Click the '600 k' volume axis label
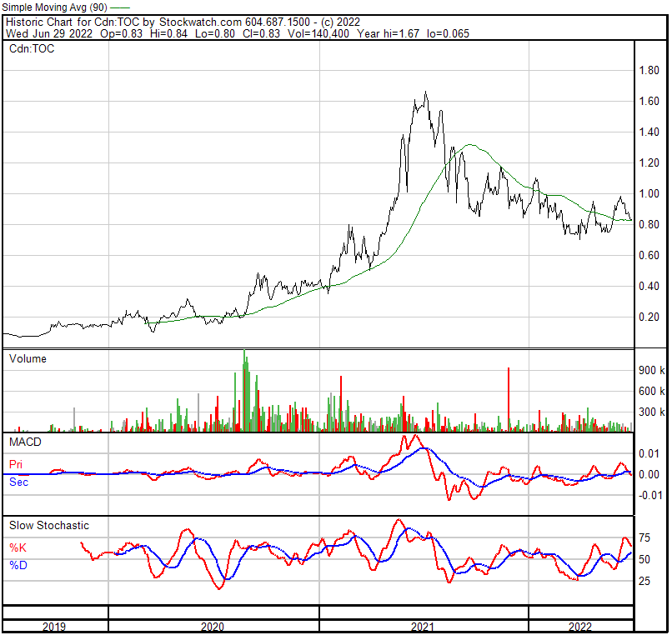This screenshot has width=672, height=635. click(651, 392)
